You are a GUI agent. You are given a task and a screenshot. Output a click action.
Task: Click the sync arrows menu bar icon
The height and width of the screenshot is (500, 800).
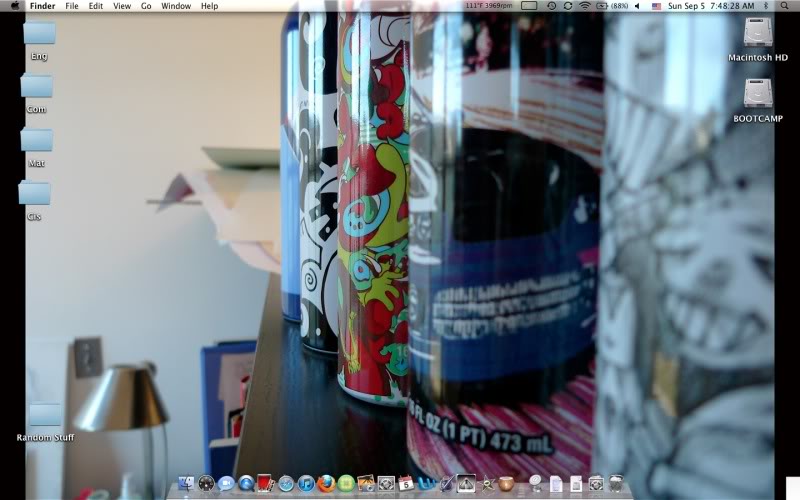click(568, 6)
